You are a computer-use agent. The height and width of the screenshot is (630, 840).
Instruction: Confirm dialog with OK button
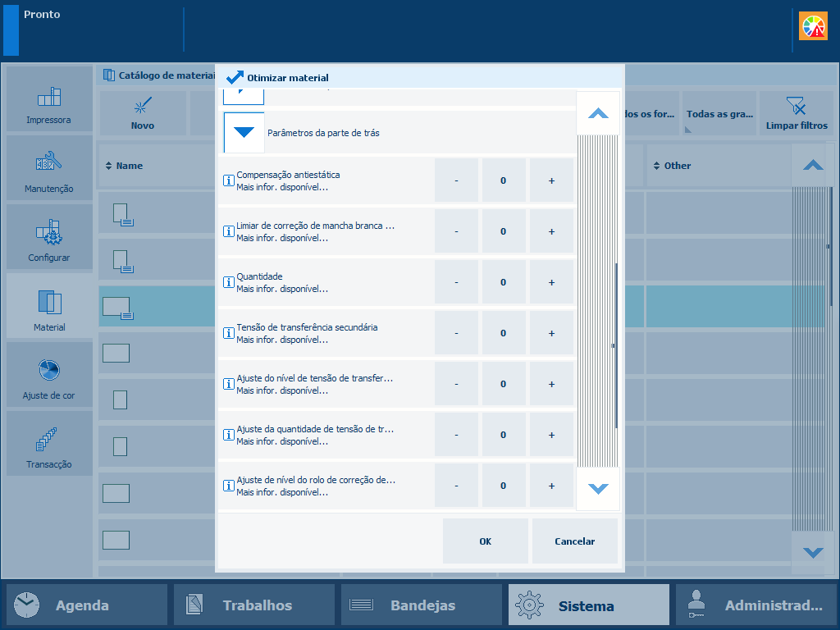point(486,541)
